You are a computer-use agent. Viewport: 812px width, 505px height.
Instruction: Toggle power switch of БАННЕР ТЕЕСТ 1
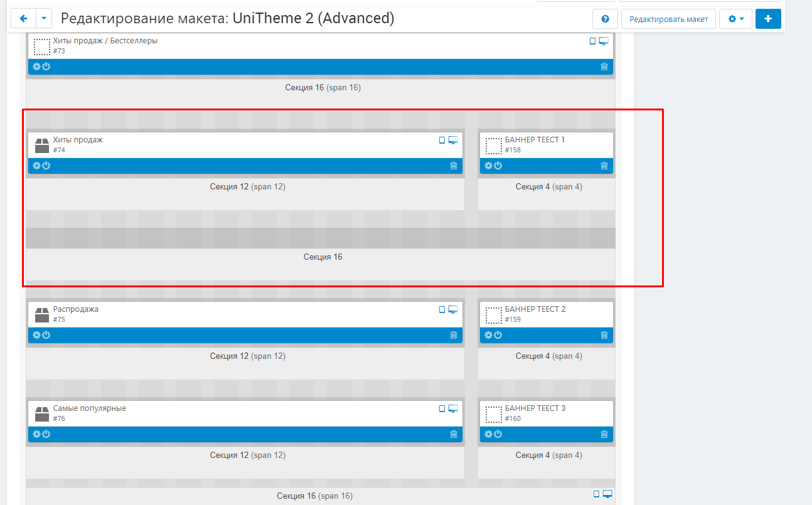498,166
